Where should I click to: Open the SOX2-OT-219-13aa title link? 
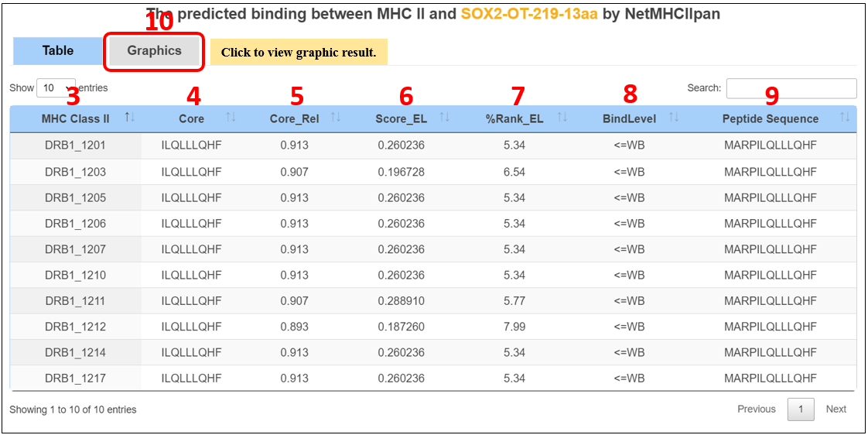(528, 14)
